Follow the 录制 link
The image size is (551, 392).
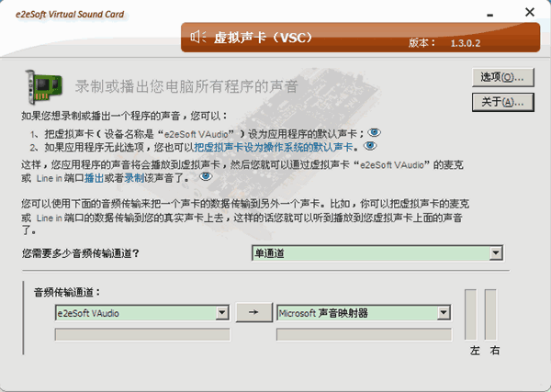[134, 178]
